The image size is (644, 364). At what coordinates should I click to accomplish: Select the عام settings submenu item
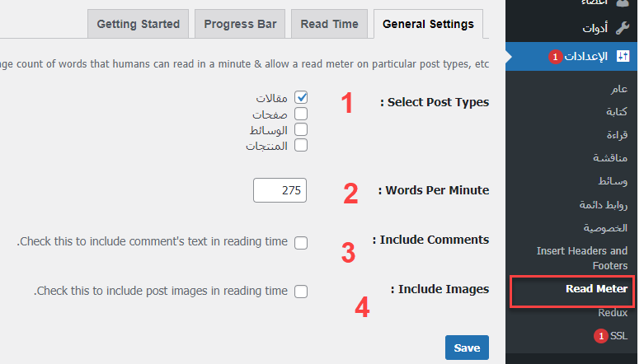pos(618,88)
